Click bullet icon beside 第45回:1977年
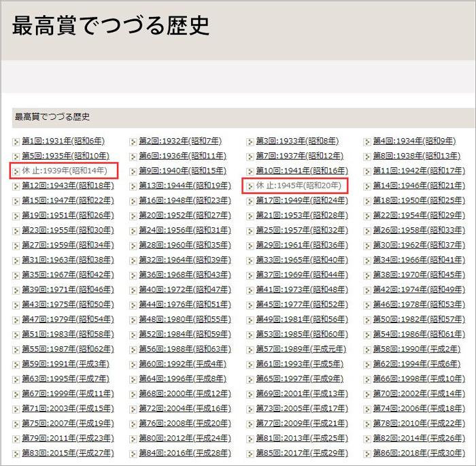Viewport: 476px width, 466px height. point(250,305)
